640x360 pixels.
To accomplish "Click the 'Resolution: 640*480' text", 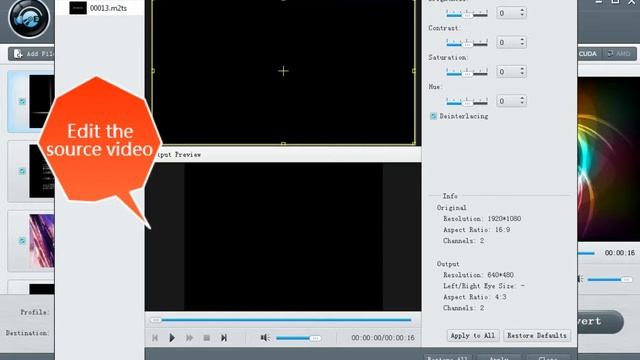I will 478,275.
